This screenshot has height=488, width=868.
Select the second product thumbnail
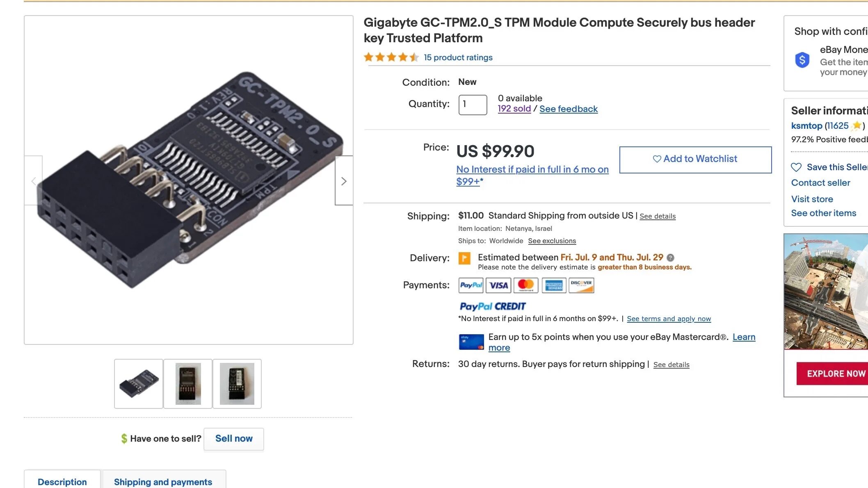click(x=188, y=384)
